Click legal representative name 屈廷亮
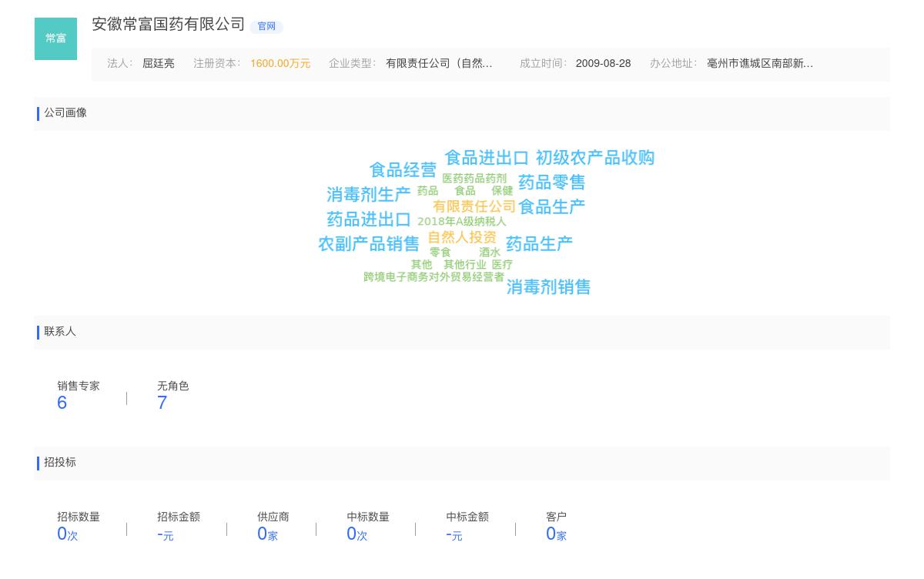Viewport: 924px width, 579px height. (x=159, y=63)
